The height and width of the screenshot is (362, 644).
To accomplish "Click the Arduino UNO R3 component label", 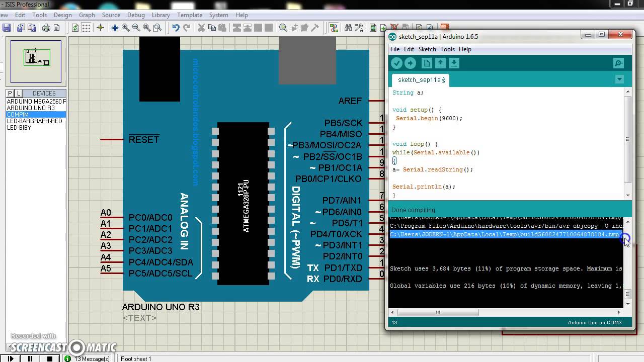I will 161,307.
